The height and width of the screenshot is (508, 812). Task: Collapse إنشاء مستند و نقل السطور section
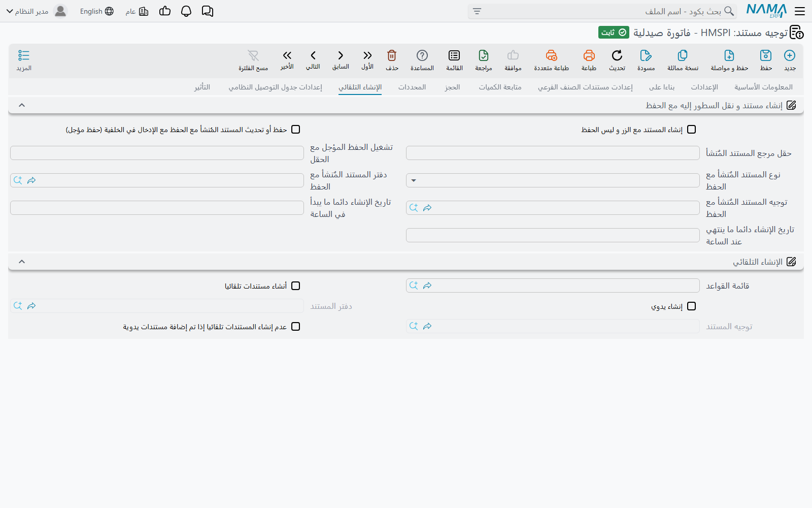22,105
